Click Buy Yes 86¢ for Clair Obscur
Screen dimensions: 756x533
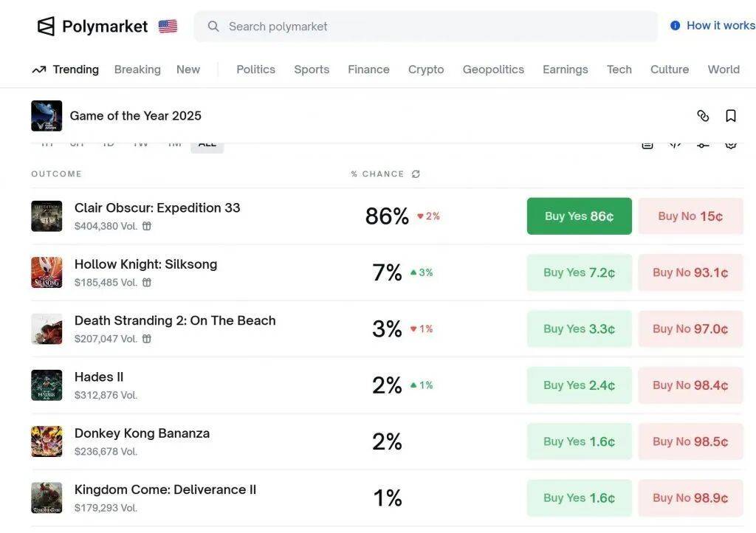[579, 216]
